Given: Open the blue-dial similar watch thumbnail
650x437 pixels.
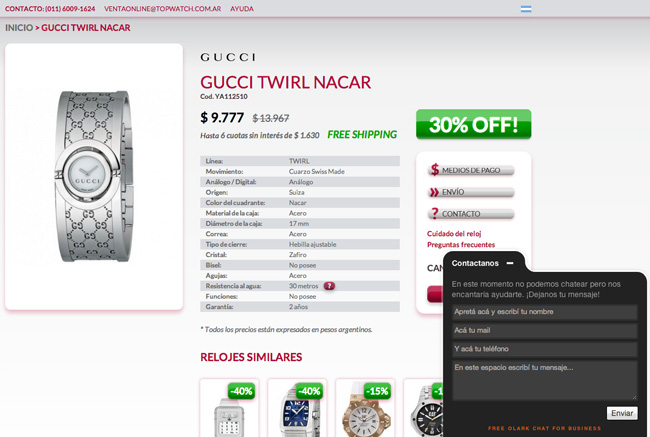Looking at the screenshot, I should tap(297, 408).
